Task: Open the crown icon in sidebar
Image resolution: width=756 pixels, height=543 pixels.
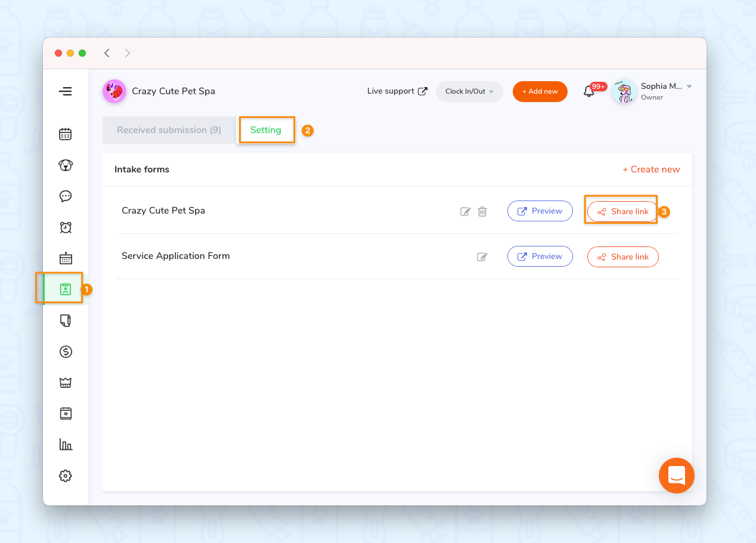Action: coord(66,382)
